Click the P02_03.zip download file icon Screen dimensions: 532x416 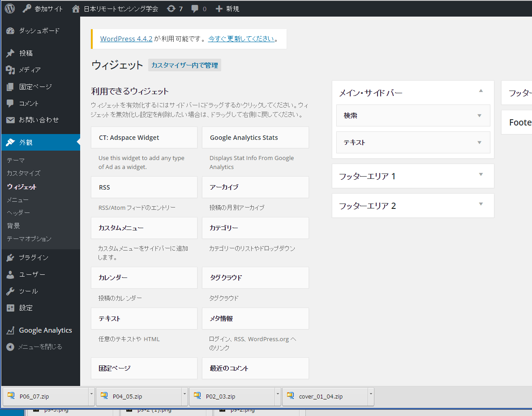pos(197,396)
